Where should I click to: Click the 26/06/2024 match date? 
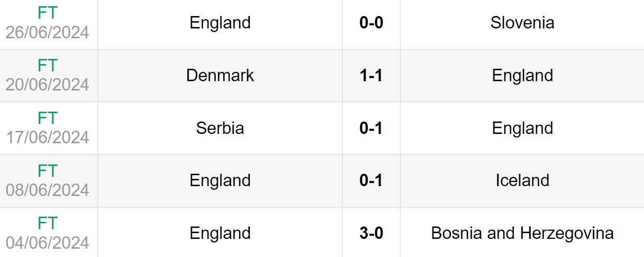[x=48, y=32]
